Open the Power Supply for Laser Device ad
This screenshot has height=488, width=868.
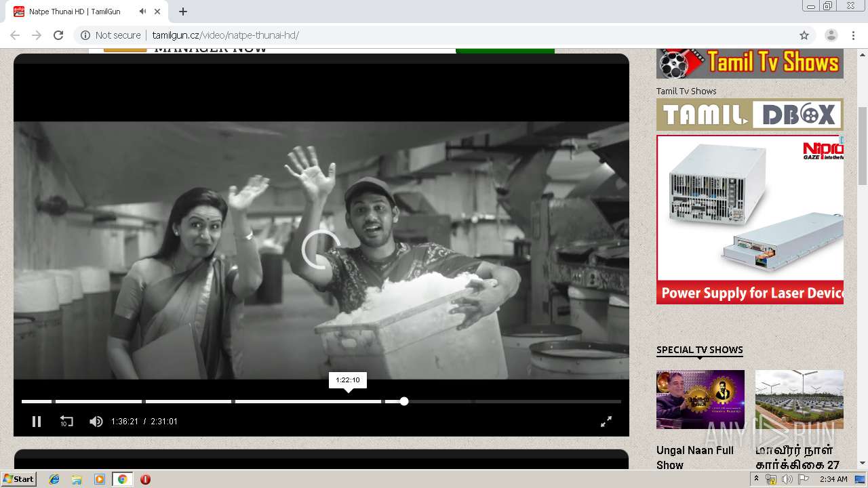pyautogui.click(x=750, y=220)
